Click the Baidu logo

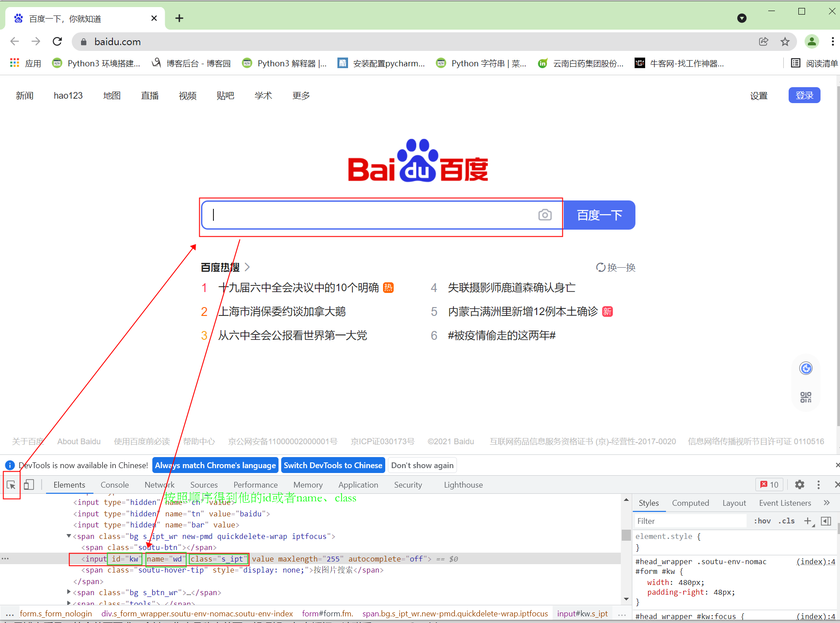(418, 161)
